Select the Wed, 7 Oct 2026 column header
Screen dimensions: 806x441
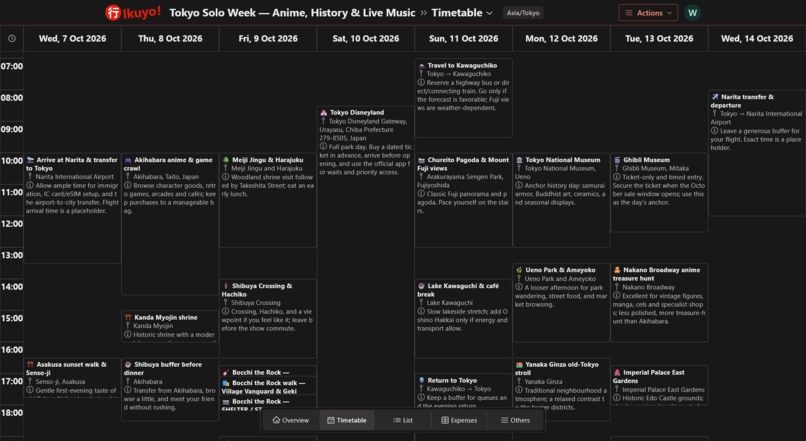(72, 39)
